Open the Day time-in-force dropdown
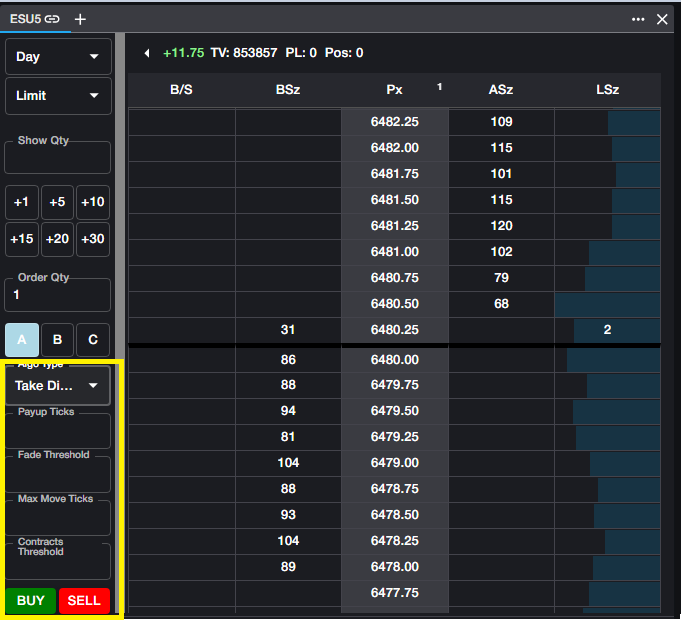Viewport: 681px width, 621px height. point(58,57)
